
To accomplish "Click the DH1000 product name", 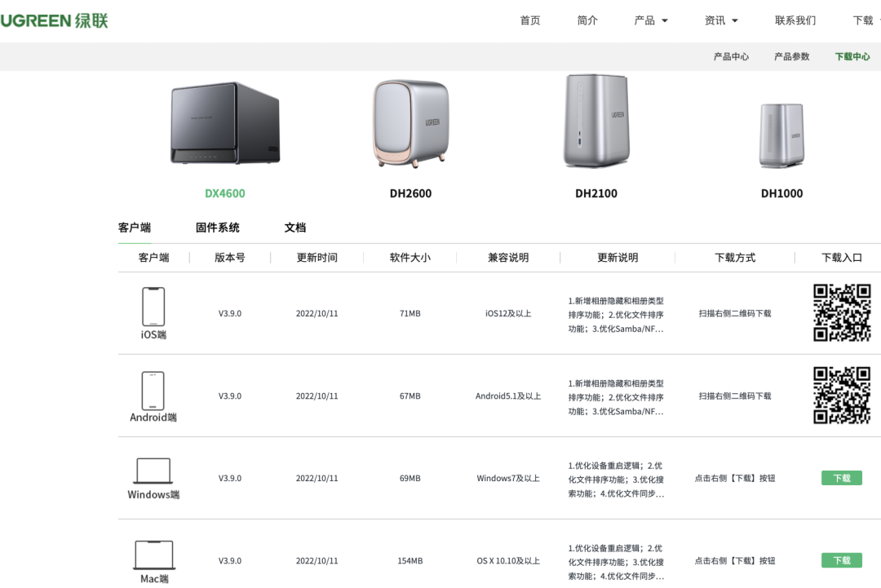I will click(781, 193).
